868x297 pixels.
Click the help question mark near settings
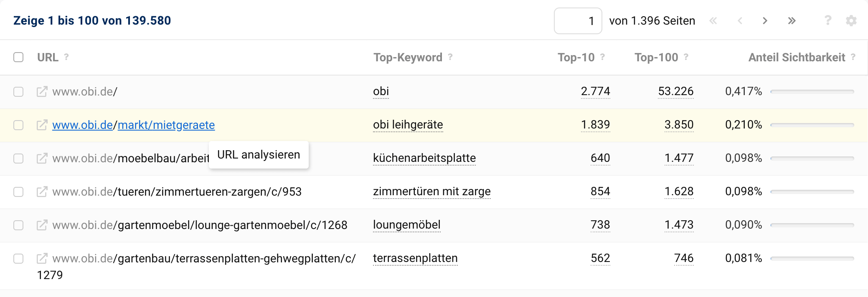tap(827, 20)
